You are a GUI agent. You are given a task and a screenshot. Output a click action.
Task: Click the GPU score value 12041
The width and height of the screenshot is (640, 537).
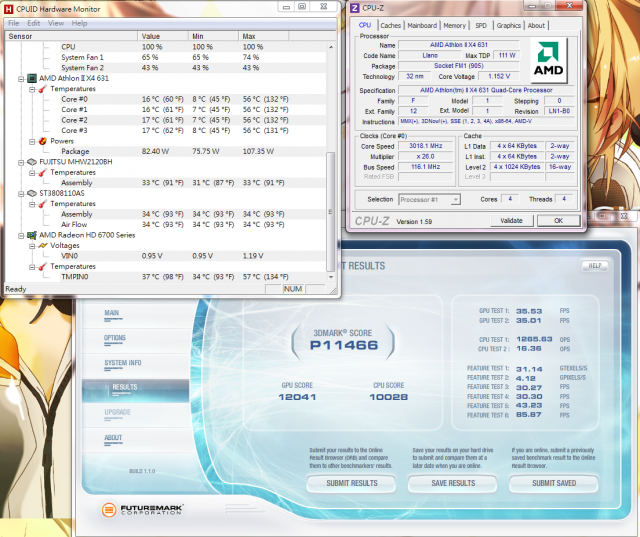[x=297, y=397]
